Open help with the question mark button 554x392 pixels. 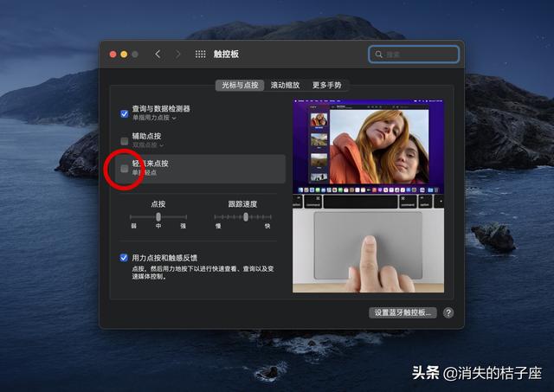click(448, 312)
